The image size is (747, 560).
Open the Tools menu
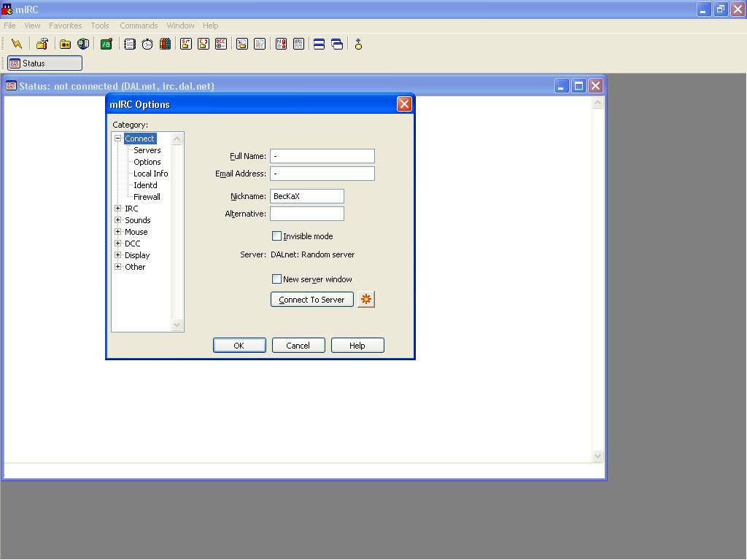pyautogui.click(x=100, y=26)
